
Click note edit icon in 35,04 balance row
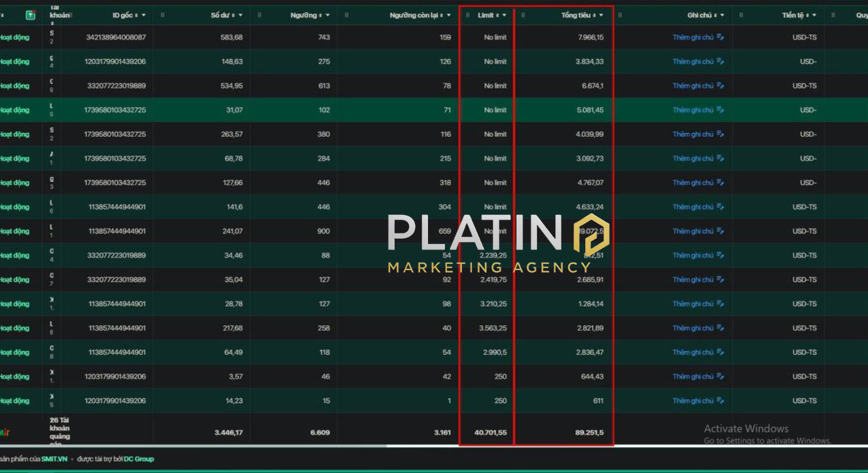720,280
